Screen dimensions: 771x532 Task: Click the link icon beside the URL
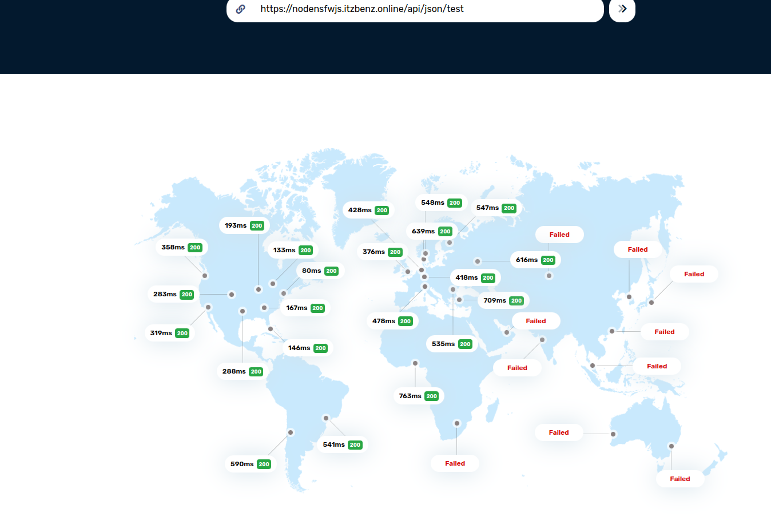(x=241, y=9)
